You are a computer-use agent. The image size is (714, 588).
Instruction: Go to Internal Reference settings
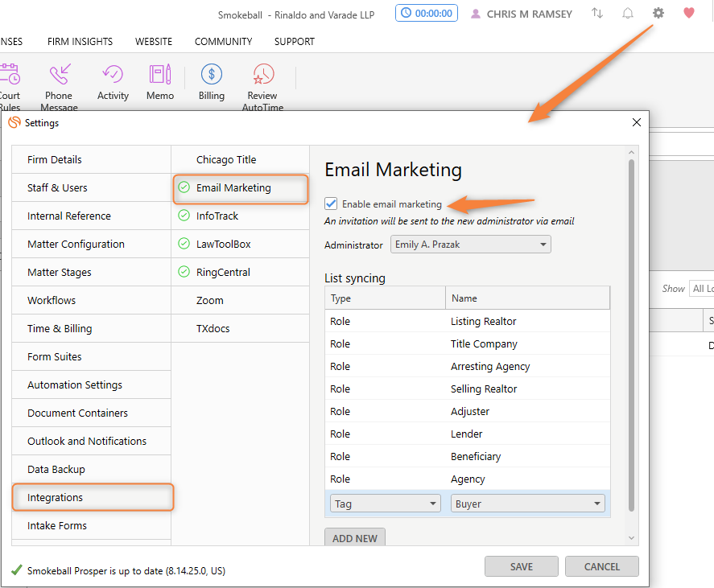coord(91,216)
